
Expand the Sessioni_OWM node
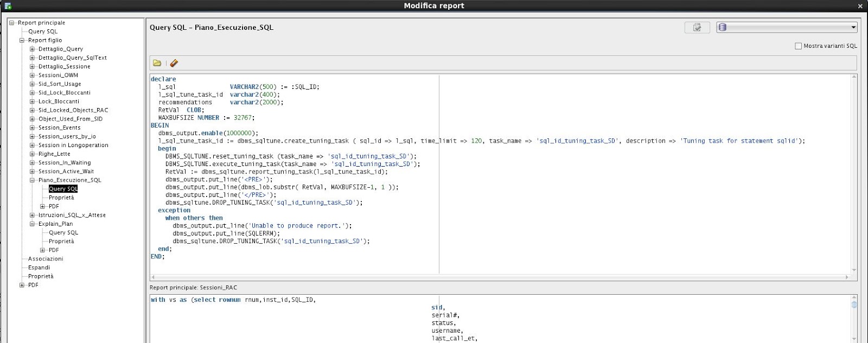pyautogui.click(x=32, y=75)
